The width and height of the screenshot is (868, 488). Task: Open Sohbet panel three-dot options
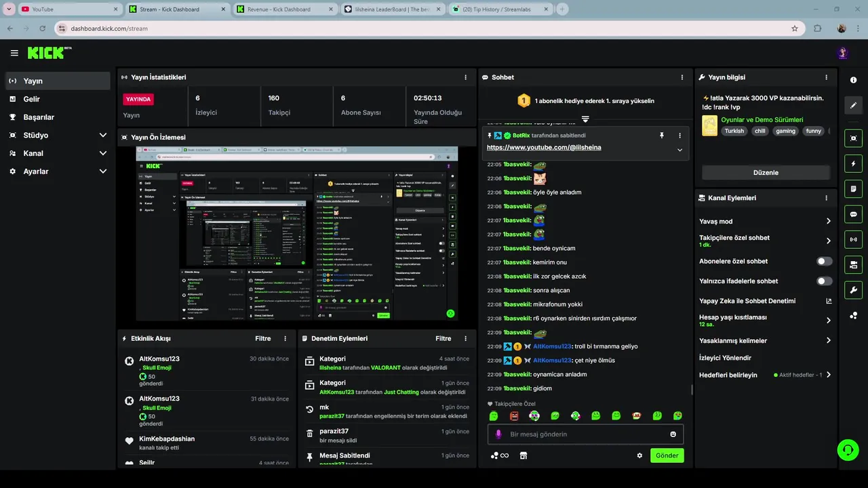(682, 77)
